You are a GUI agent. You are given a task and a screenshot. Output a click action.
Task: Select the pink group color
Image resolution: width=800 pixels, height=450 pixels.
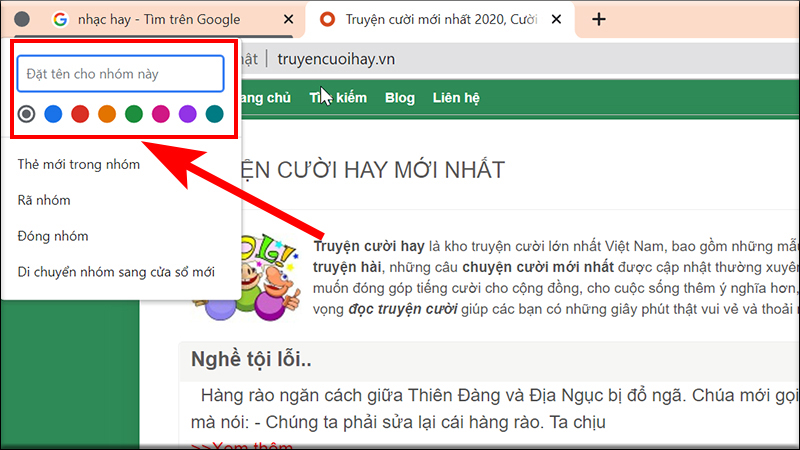[x=161, y=114]
